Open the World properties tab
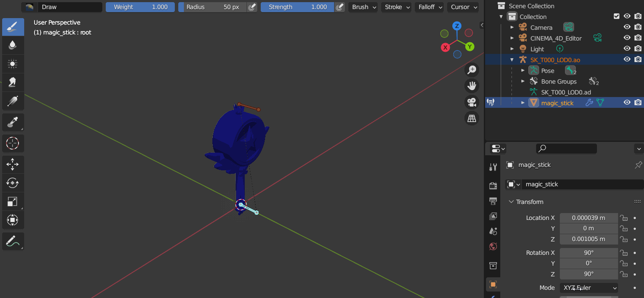Screen dimensions: 644x298 493,246
